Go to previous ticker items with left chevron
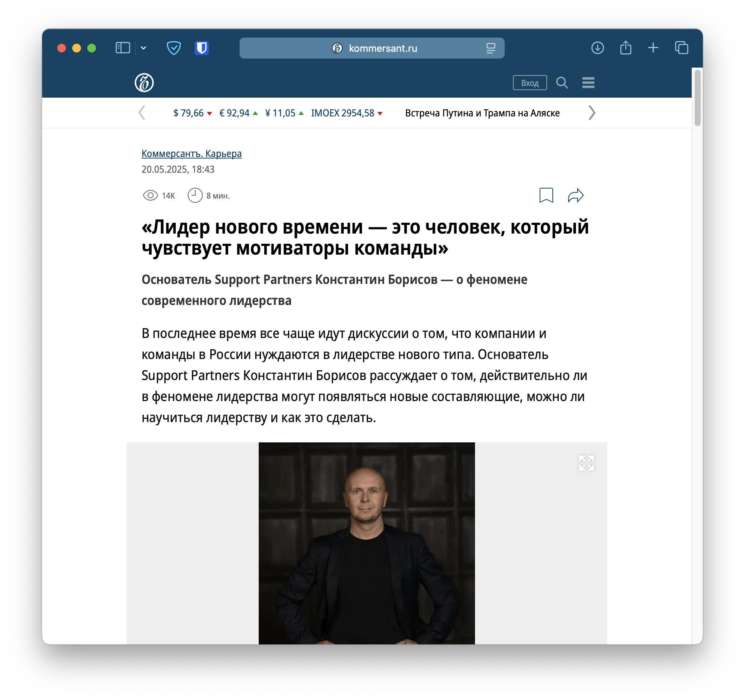The width and height of the screenshot is (745, 700). (x=142, y=113)
